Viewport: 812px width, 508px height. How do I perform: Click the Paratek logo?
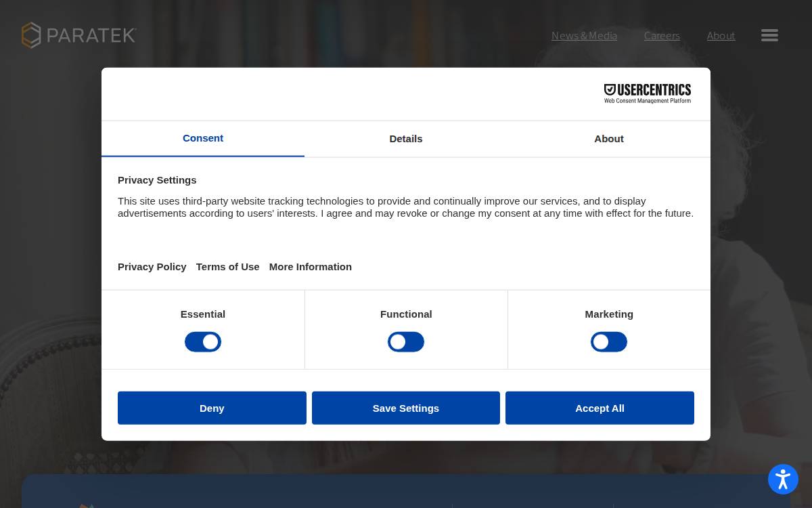click(78, 35)
